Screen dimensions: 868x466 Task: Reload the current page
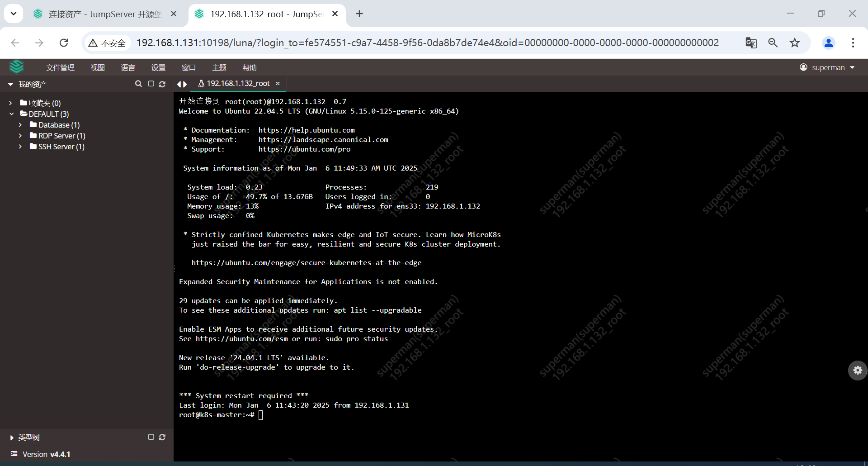click(x=64, y=43)
